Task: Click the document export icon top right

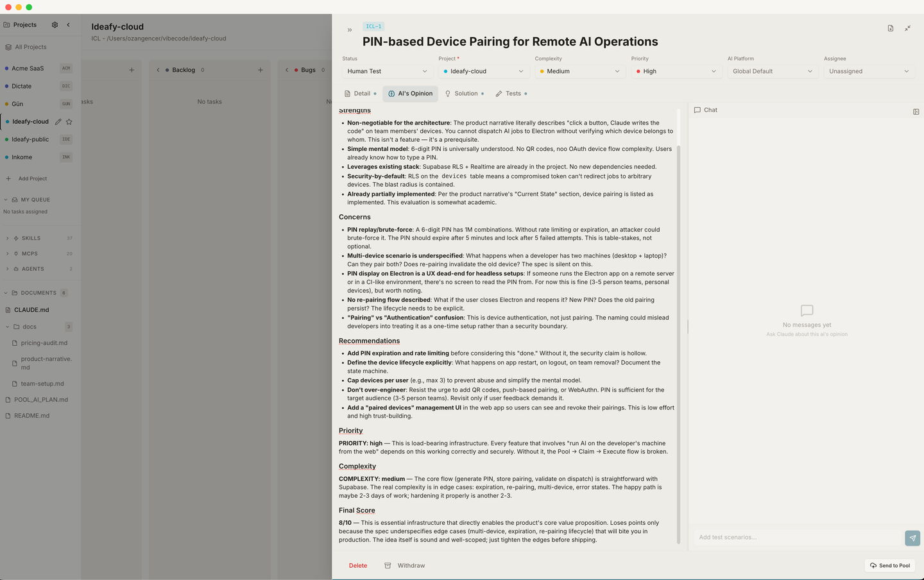Action: [891, 28]
